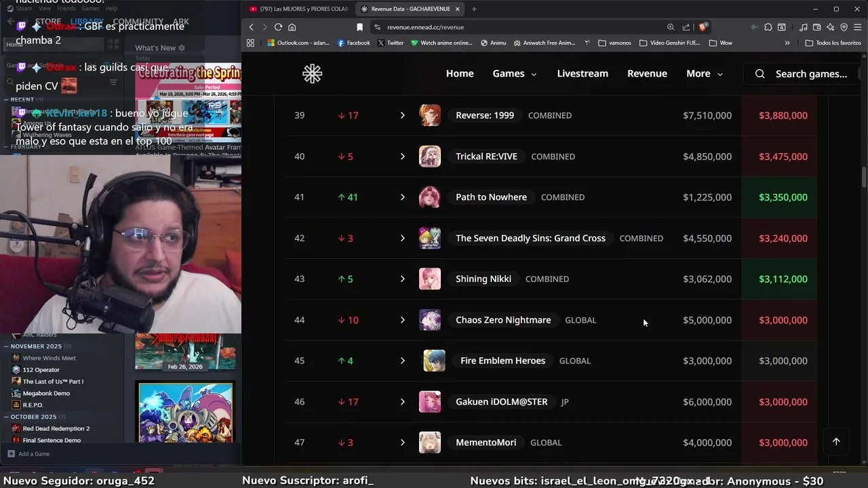Open the Livestream nav item

(x=583, y=73)
